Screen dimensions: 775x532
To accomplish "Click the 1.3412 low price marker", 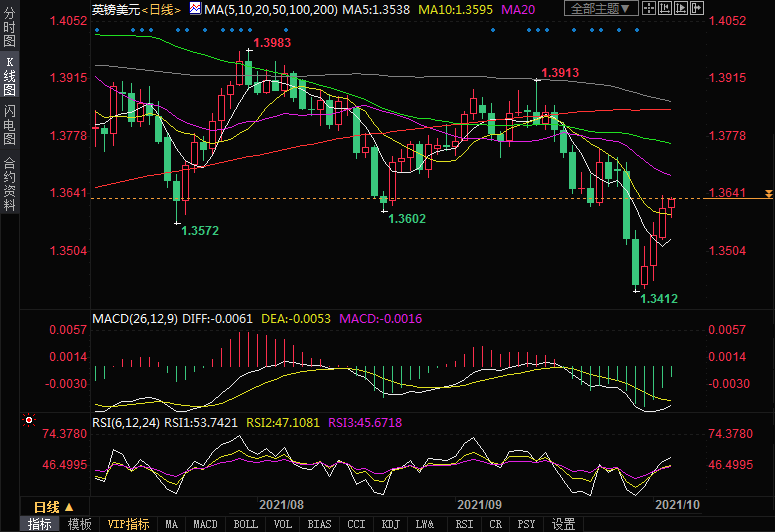I will [659, 298].
